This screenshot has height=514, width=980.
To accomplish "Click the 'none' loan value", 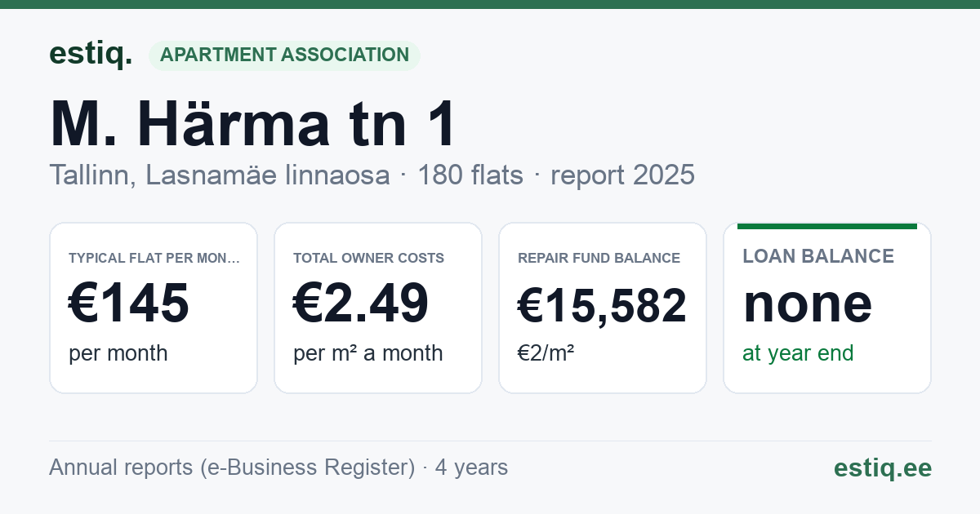I will [808, 303].
